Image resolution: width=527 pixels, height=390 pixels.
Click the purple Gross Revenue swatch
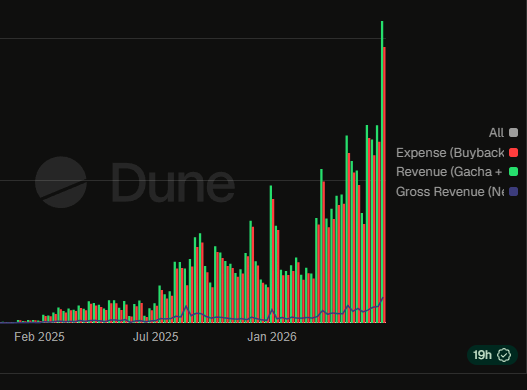(x=513, y=192)
